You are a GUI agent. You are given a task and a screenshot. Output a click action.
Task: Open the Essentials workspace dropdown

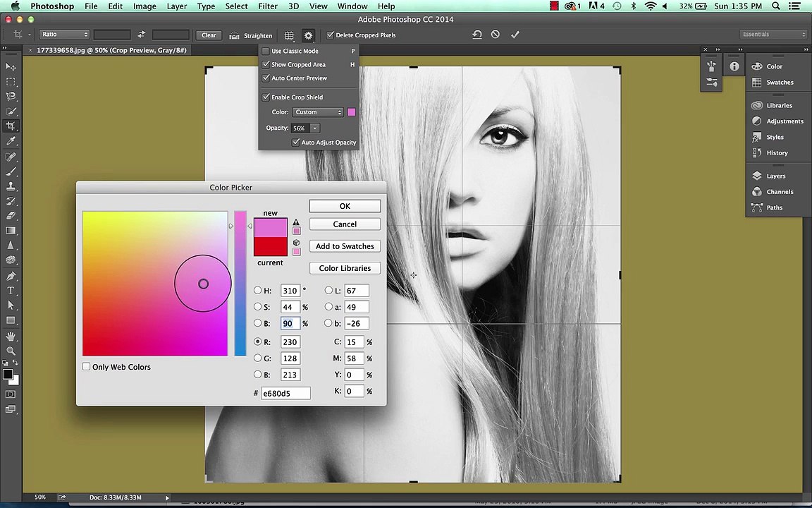(773, 34)
